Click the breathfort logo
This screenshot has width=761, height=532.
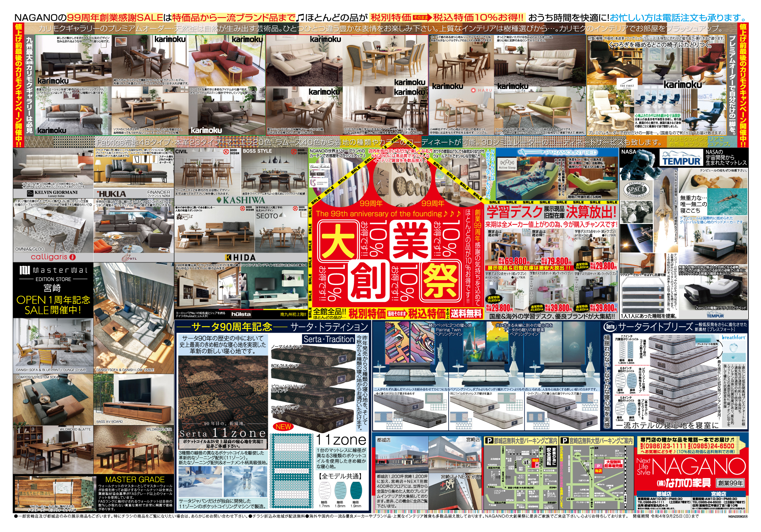(x=733, y=337)
